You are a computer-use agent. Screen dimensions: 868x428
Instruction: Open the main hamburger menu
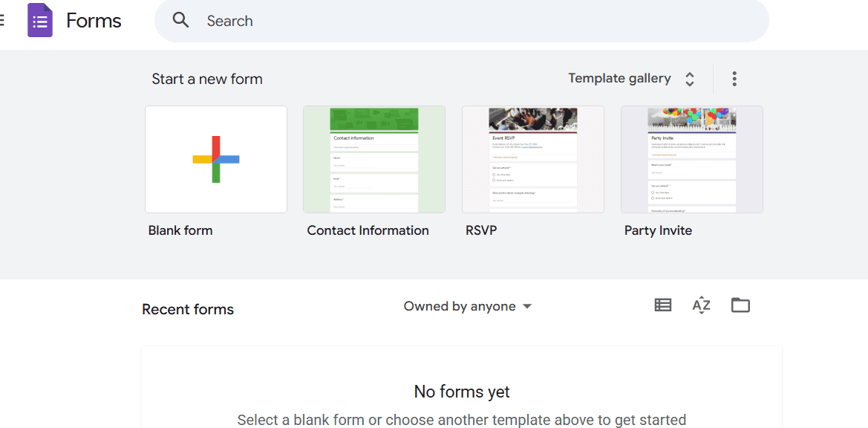coord(2,21)
